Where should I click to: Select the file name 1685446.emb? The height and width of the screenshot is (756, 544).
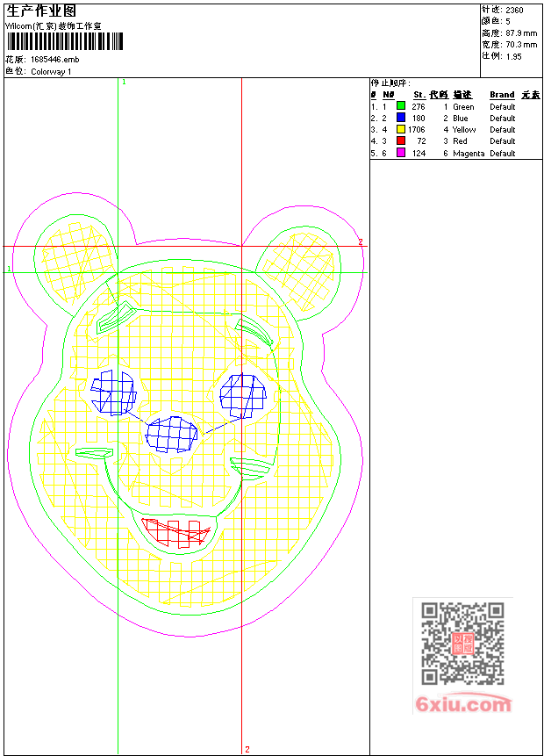[55, 60]
